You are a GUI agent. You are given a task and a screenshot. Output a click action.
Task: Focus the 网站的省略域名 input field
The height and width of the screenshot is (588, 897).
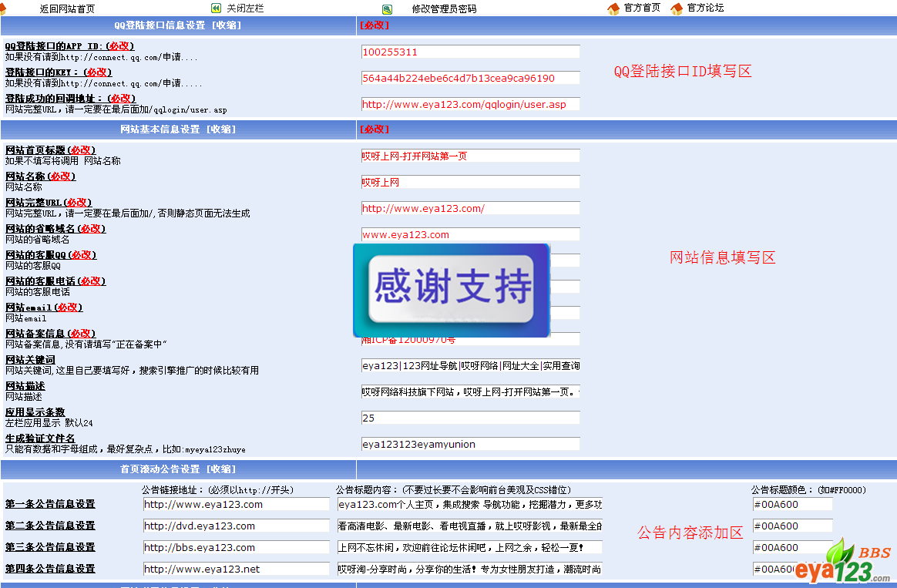[471, 234]
